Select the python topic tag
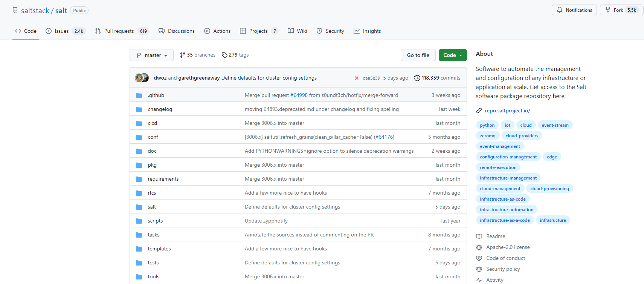Image resolution: width=644 pixels, height=284 pixels. pos(487,125)
